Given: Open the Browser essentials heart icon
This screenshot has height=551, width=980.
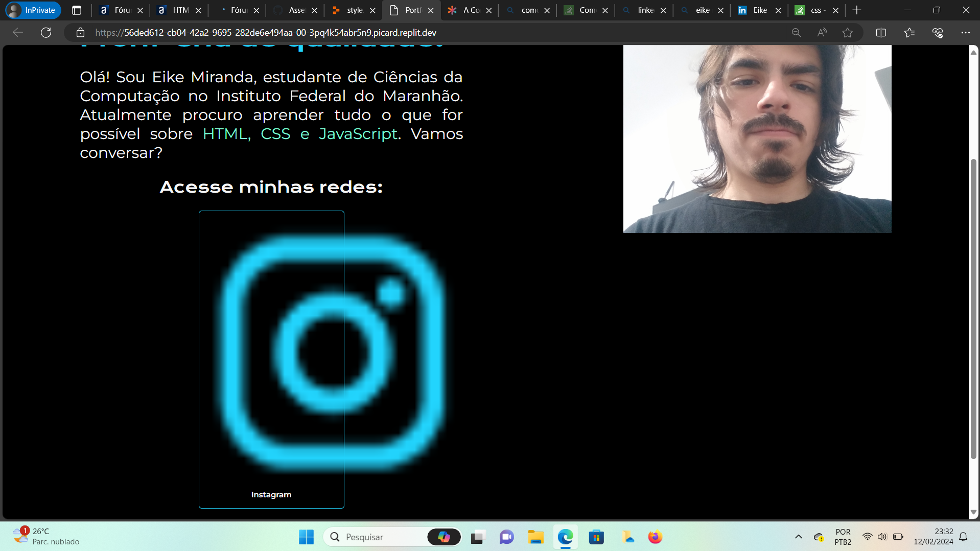Looking at the screenshot, I should click(938, 33).
